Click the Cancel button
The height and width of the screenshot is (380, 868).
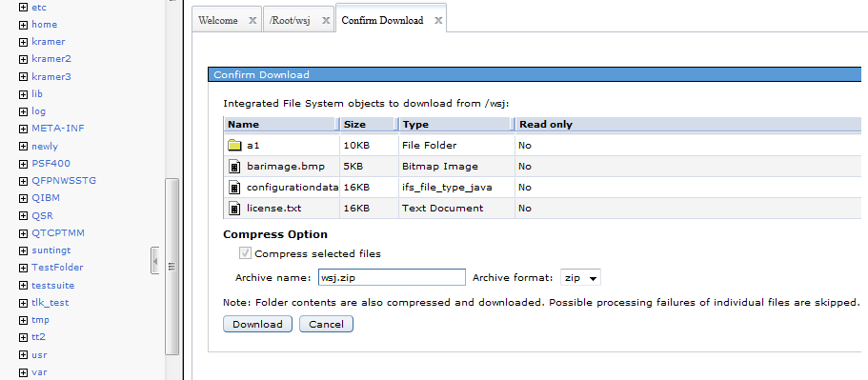tap(326, 324)
